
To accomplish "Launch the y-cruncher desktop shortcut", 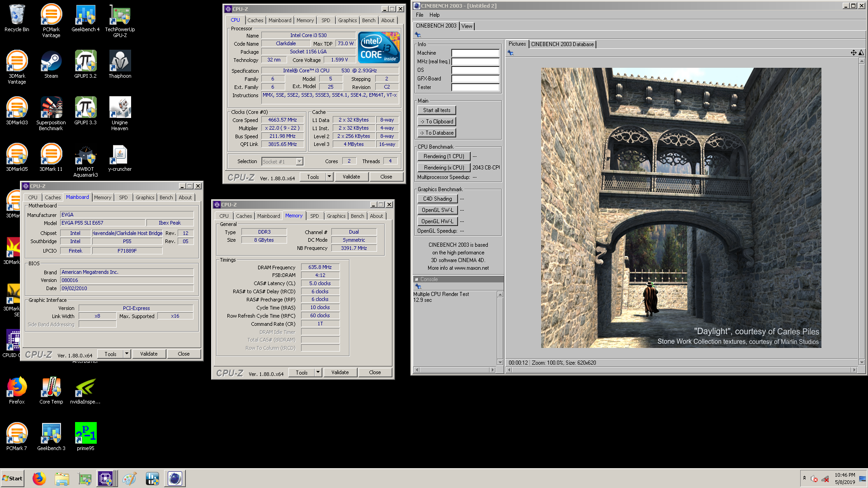I will 120,157.
